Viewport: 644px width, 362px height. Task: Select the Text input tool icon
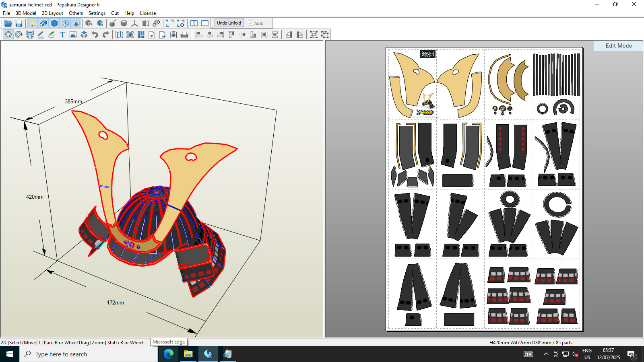pos(62,35)
